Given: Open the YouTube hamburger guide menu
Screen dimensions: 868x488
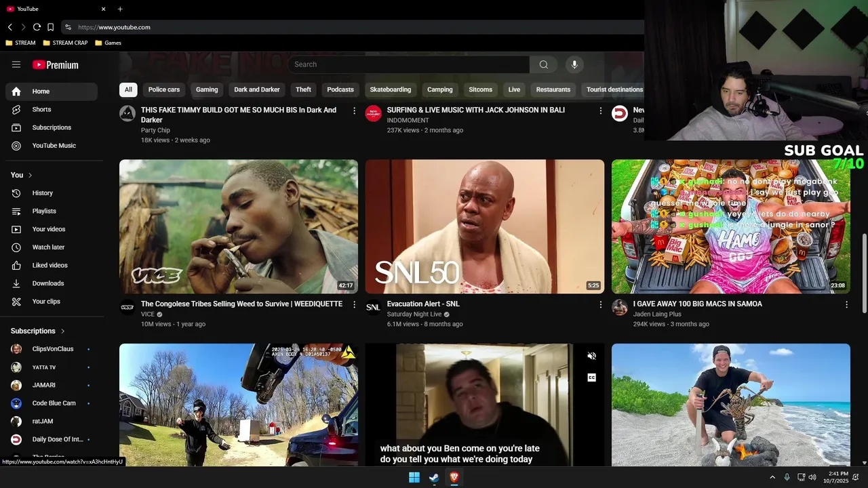Looking at the screenshot, I should (x=16, y=64).
